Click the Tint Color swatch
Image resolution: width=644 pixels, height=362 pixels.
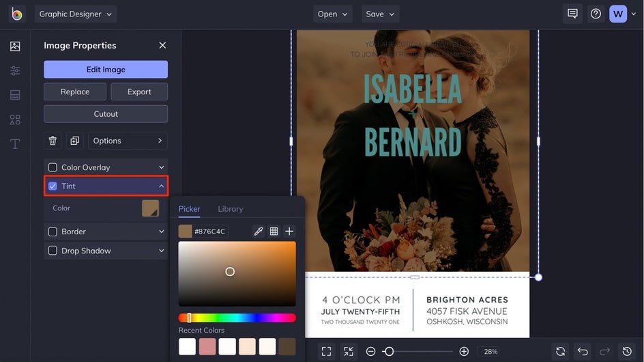150,208
